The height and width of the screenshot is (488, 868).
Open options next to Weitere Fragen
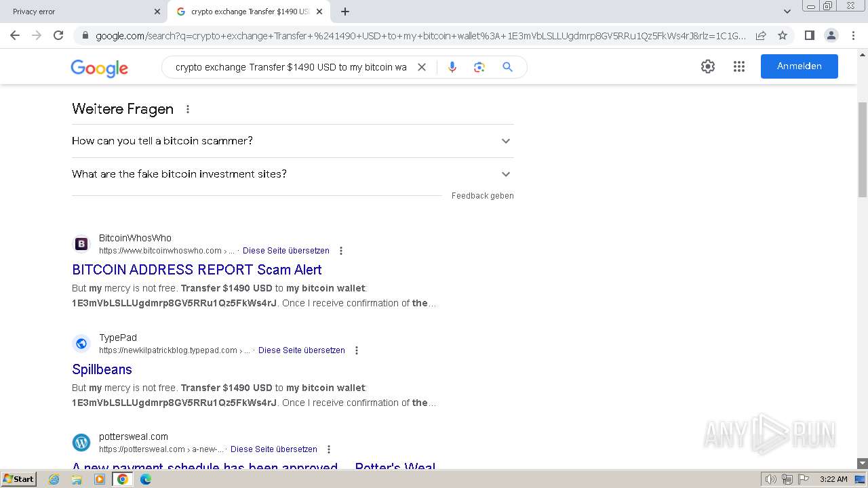[188, 109]
